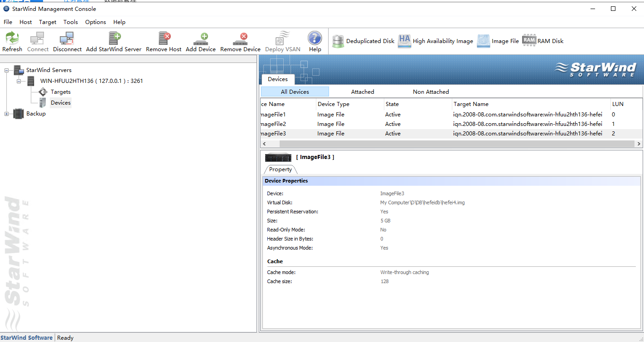Image resolution: width=644 pixels, height=342 pixels.
Task: Select Targets in the server tree
Action: tap(61, 92)
